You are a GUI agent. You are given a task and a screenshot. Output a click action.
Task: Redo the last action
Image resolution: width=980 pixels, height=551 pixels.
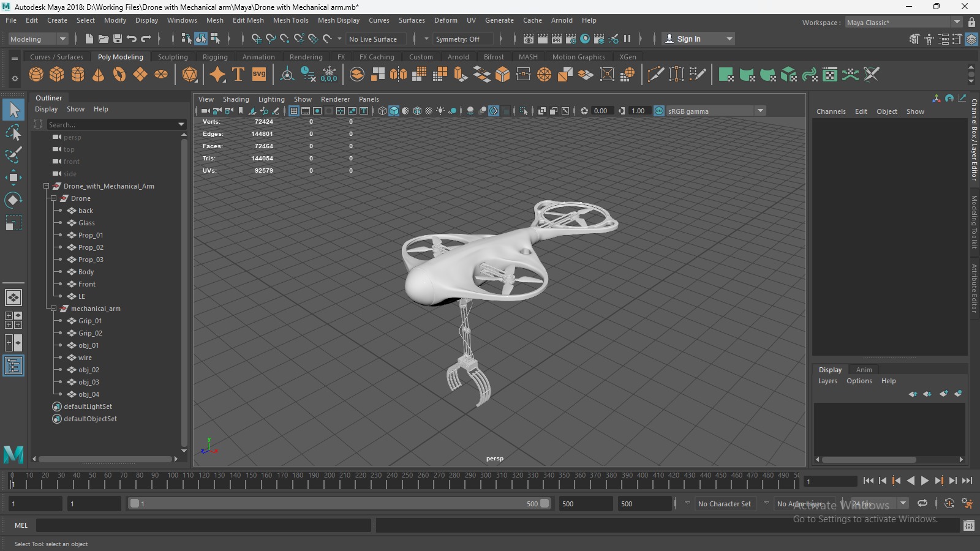pos(146,39)
